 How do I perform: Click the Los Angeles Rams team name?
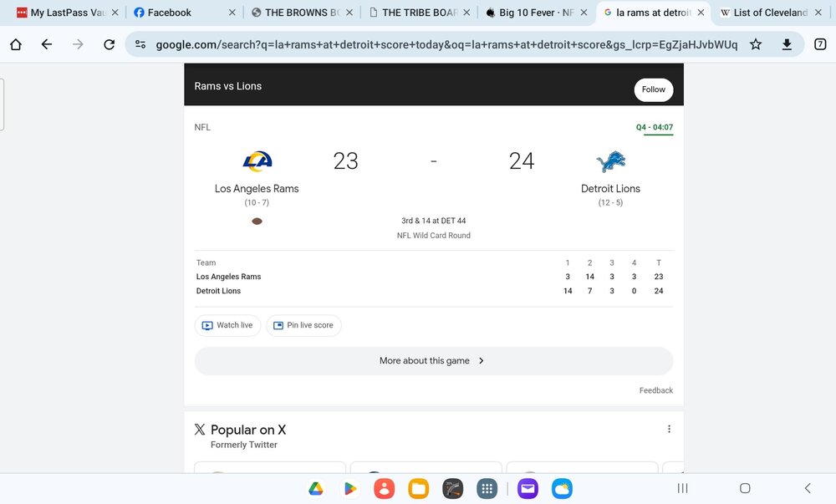(x=257, y=189)
